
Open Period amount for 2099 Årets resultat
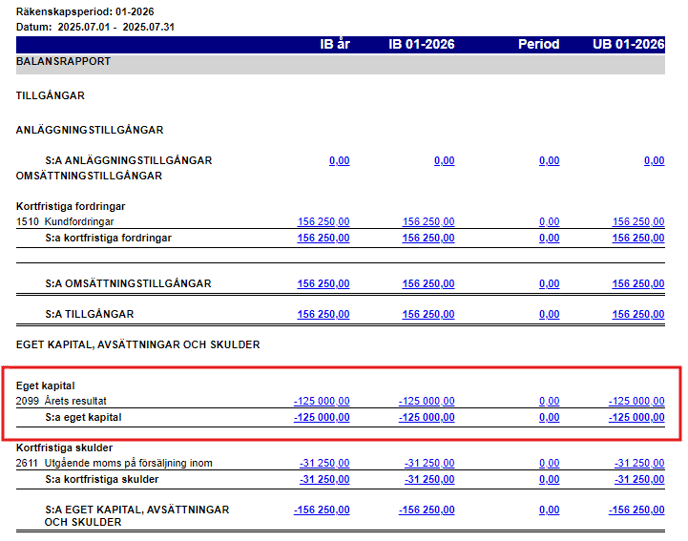tap(549, 401)
